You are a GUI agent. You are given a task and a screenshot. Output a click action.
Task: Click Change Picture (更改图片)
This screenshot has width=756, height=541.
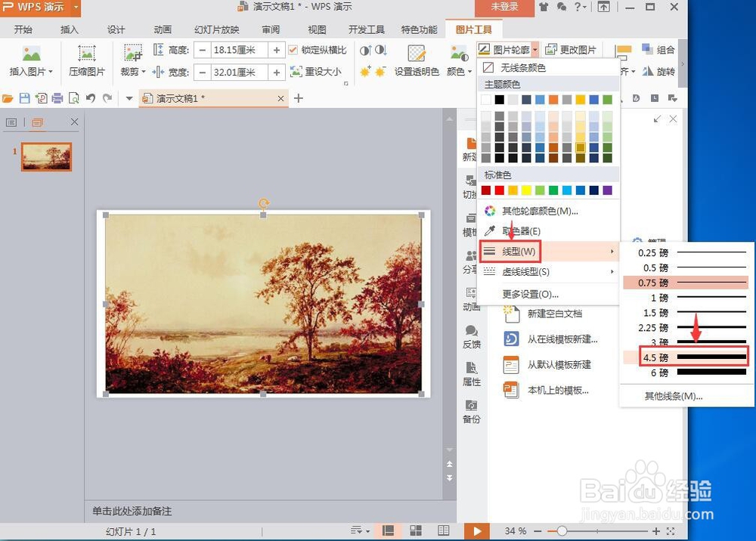point(571,50)
